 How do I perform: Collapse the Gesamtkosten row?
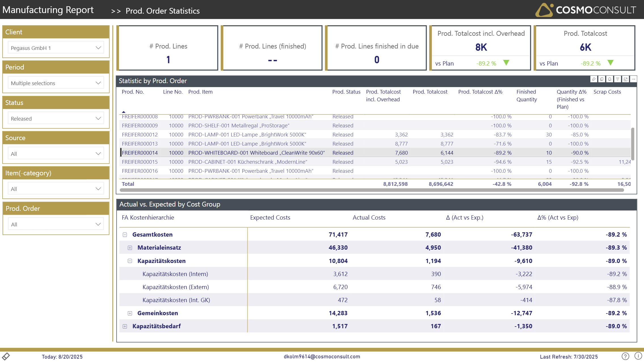coord(125,235)
